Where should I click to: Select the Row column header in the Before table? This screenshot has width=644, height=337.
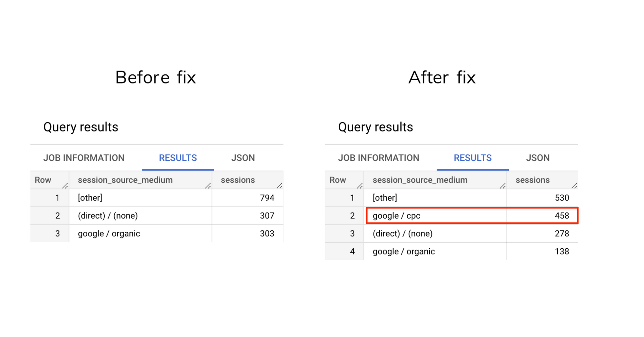[x=43, y=180]
